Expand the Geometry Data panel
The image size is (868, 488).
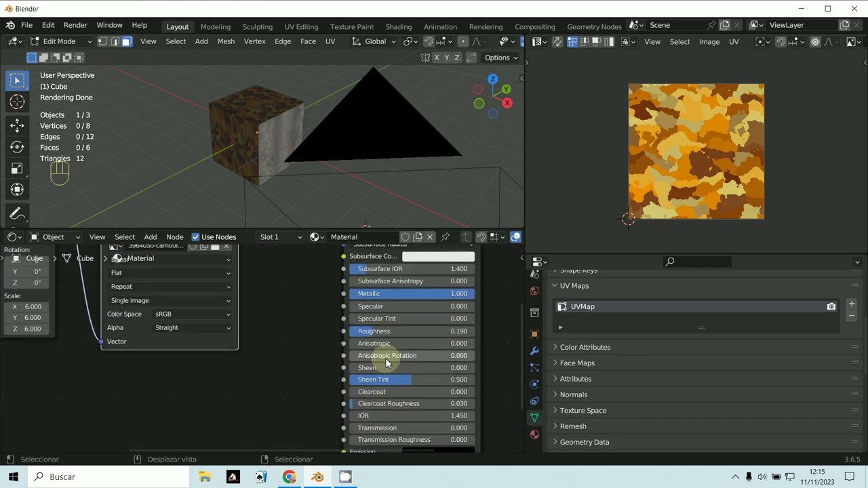(584, 442)
